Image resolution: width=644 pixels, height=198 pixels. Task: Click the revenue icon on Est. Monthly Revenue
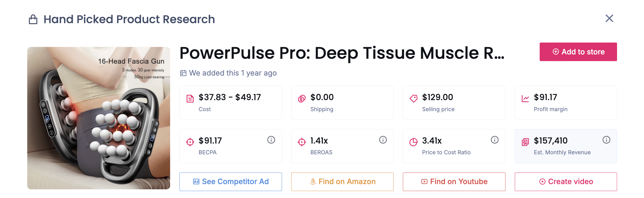[525, 142]
